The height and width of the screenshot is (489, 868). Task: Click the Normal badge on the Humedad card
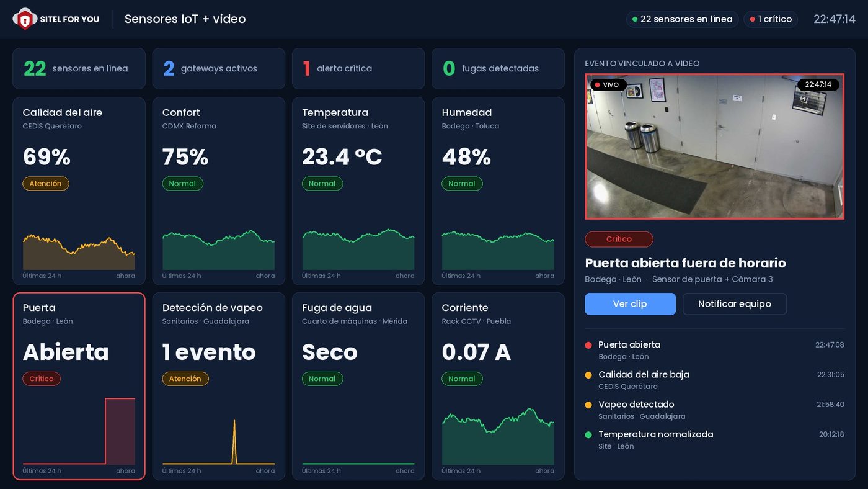click(462, 184)
